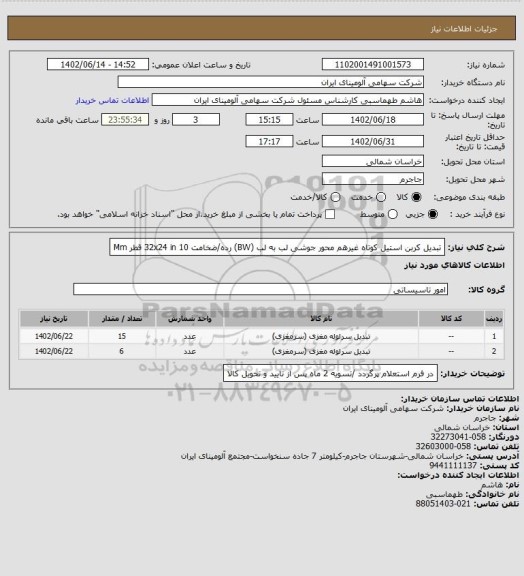The width and height of the screenshot is (524, 576).
Task: Click the buyer notes field
Action: pos(330,374)
